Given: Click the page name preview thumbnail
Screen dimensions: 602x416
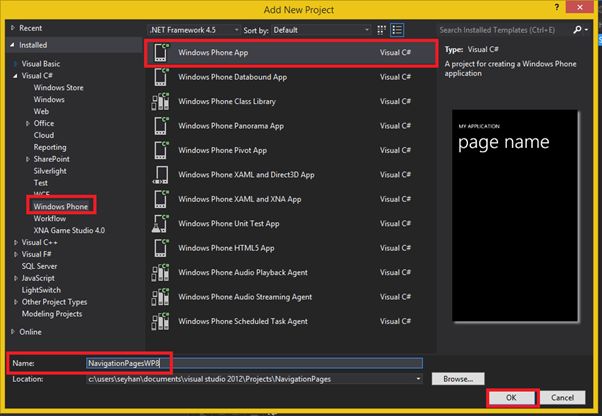Looking at the screenshot, I should coord(515,215).
